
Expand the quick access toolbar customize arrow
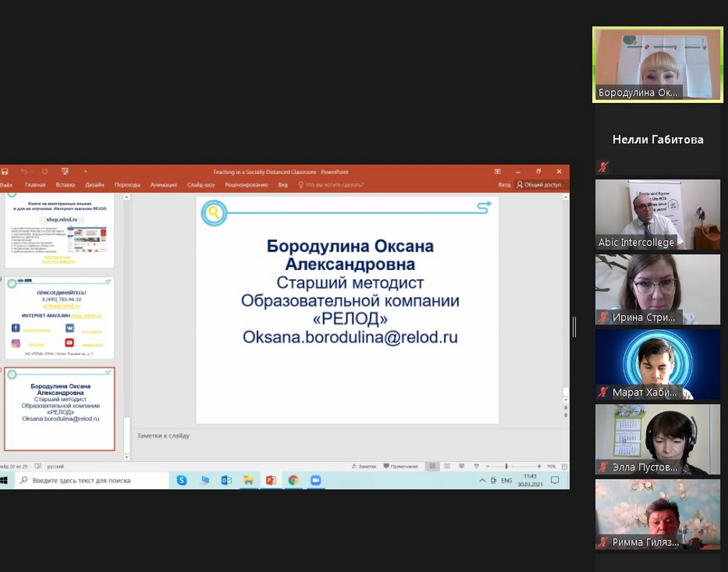coord(86,172)
